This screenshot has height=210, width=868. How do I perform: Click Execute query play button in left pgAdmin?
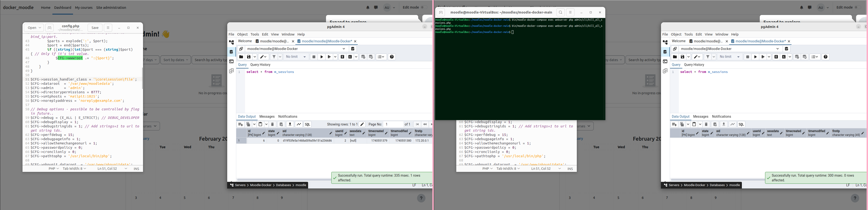pos(322,57)
